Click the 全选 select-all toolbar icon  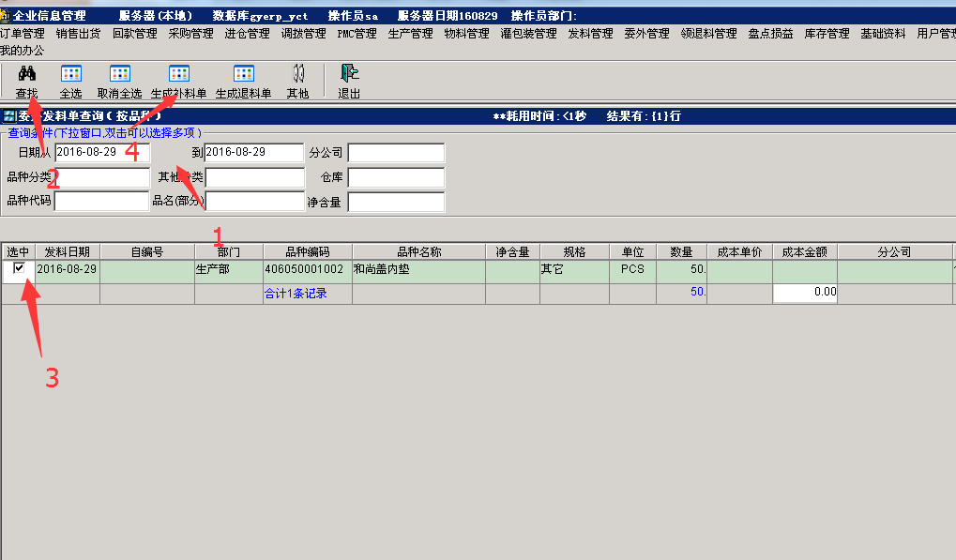70,74
